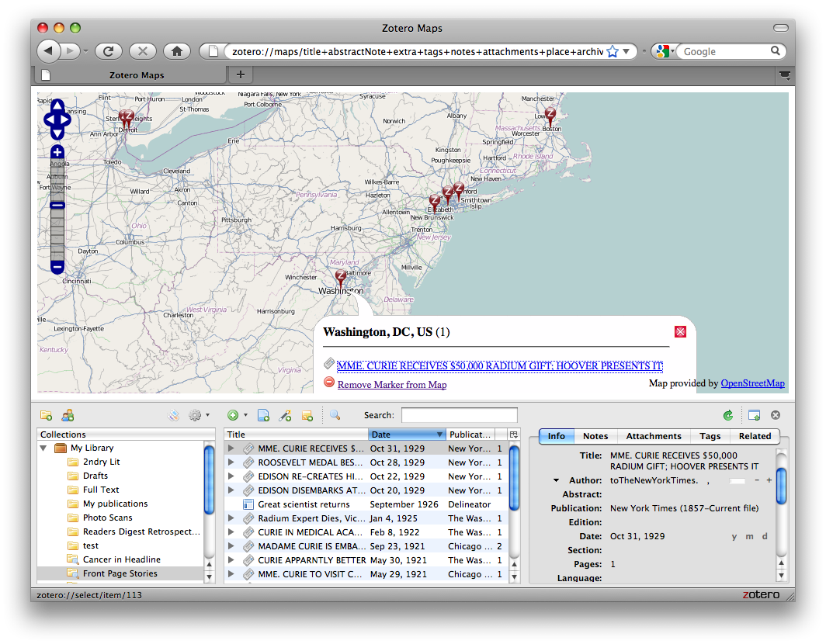826x644 pixels.
Task: Click the green sync refresh icon
Action: pyautogui.click(x=727, y=415)
